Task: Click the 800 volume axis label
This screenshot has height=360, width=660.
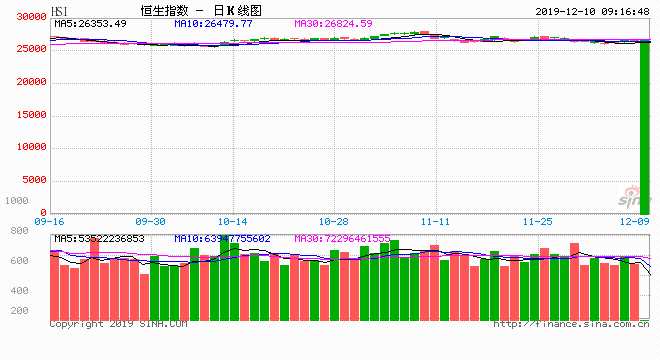Action: [19, 231]
